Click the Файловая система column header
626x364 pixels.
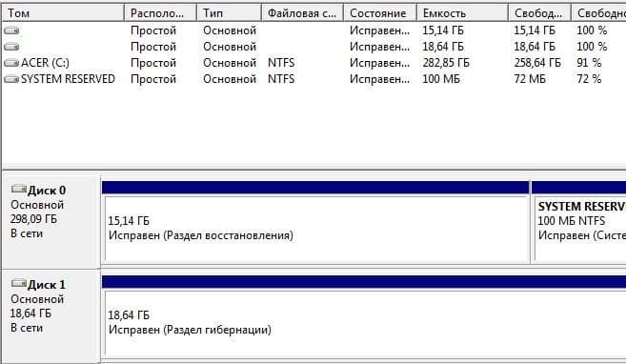tap(303, 13)
